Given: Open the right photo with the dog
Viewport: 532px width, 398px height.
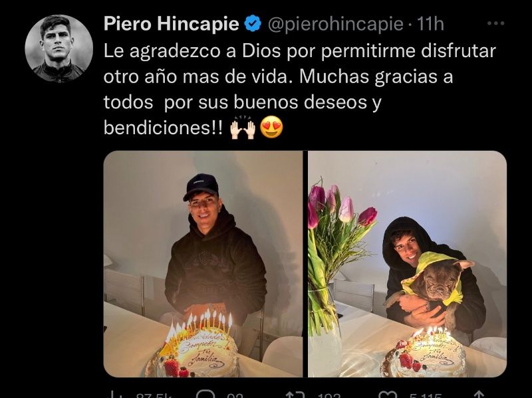Looking at the screenshot, I should click(x=407, y=264).
